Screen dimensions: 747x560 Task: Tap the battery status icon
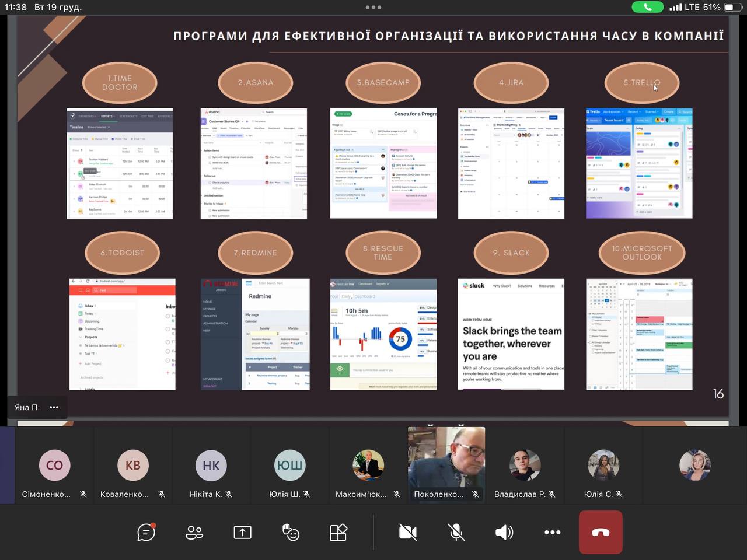732,8
